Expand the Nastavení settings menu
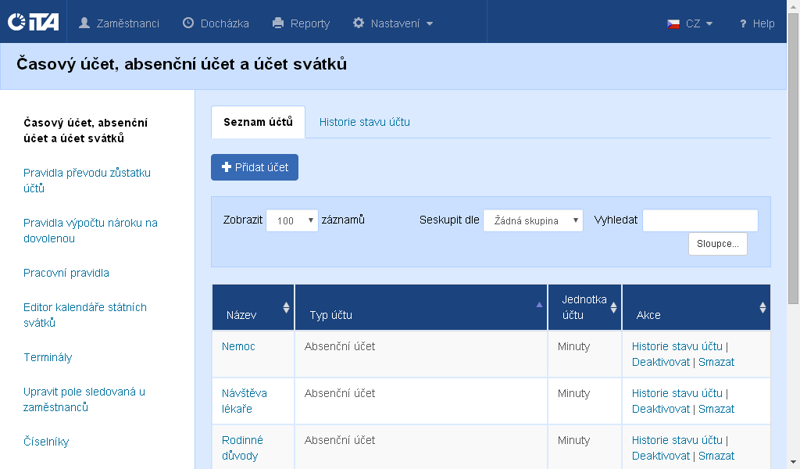 point(393,22)
